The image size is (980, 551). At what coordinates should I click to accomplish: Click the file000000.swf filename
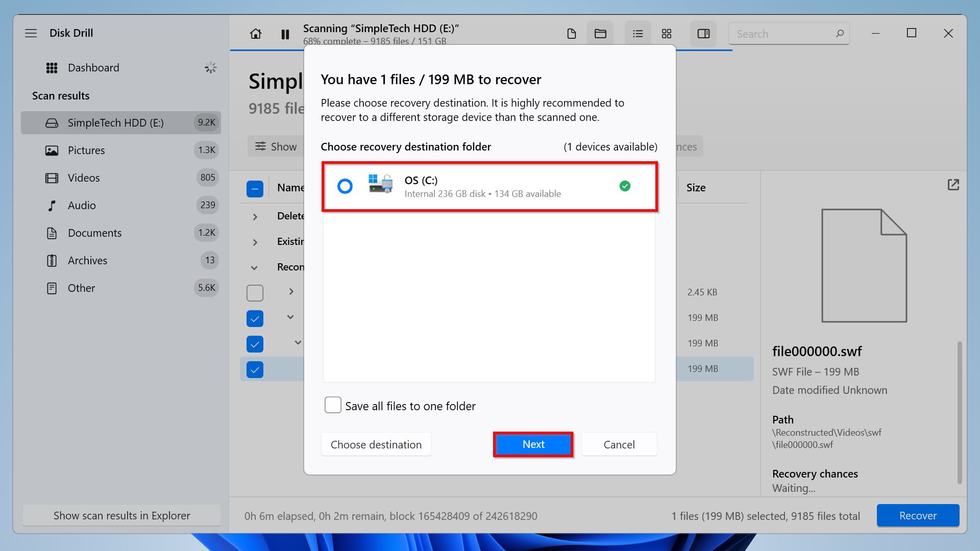point(817,352)
